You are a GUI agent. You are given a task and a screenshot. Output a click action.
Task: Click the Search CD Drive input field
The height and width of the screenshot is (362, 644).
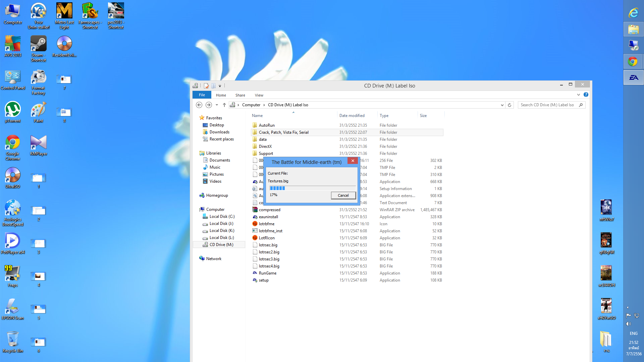coord(547,105)
